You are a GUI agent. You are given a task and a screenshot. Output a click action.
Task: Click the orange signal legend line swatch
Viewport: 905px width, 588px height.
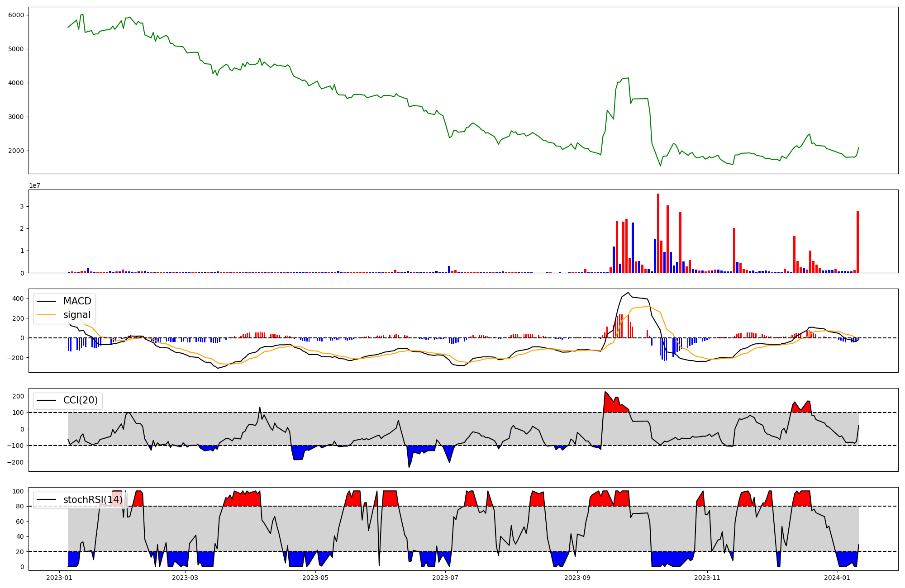point(46,315)
